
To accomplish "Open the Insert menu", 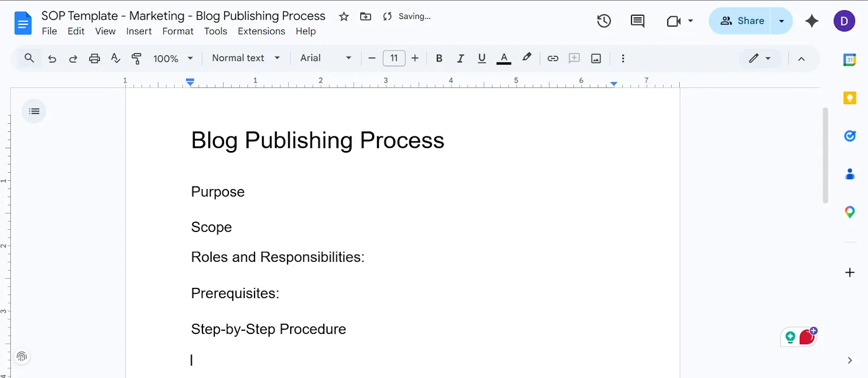I will click(139, 31).
